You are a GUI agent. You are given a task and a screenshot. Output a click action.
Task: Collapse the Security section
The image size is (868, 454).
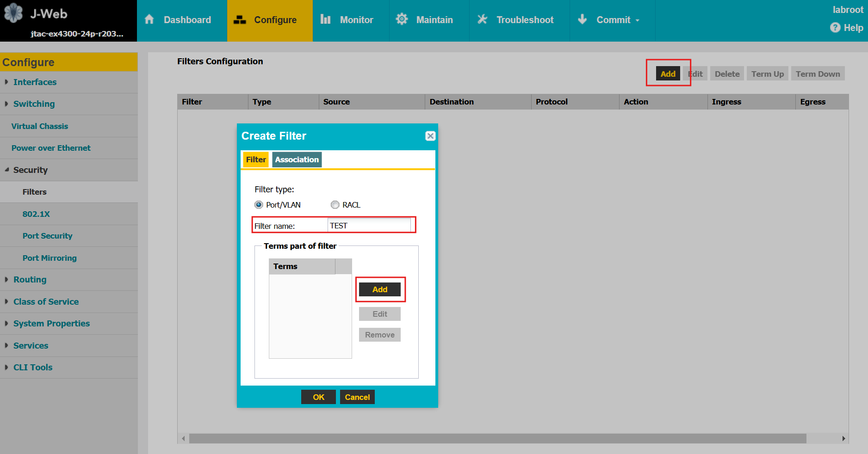pyautogui.click(x=31, y=170)
